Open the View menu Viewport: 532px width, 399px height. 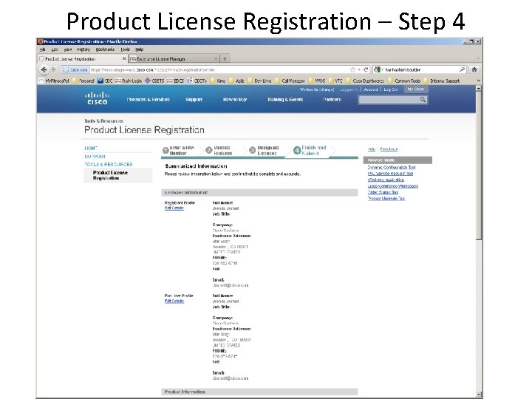coord(67,50)
